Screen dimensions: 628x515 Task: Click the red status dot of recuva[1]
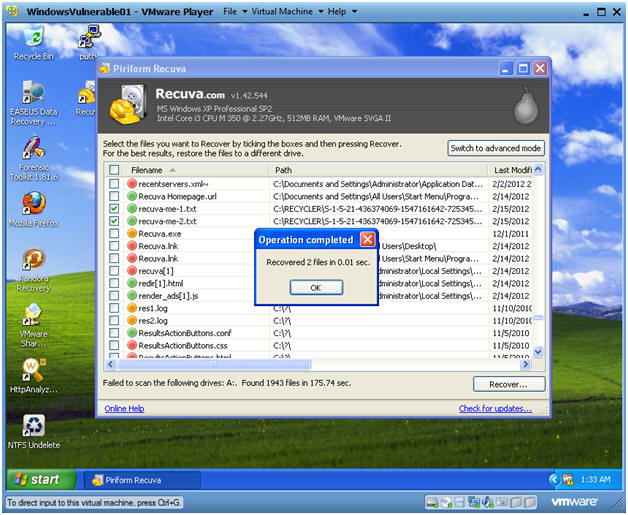(x=132, y=271)
